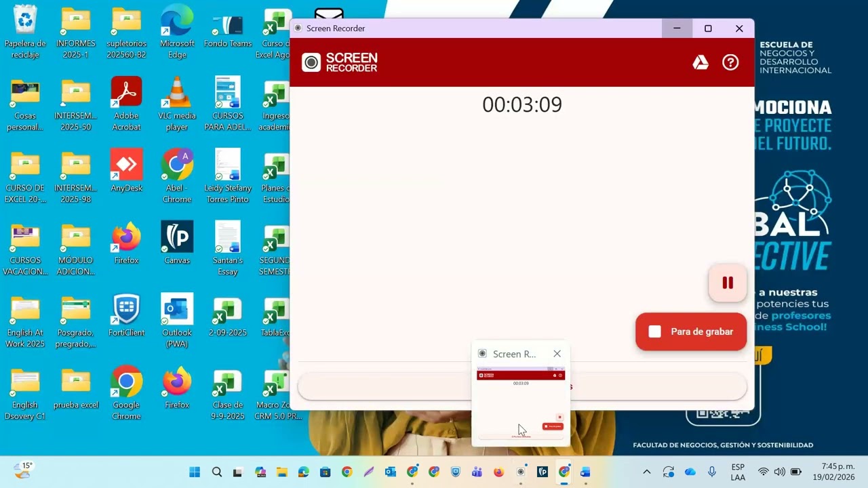Click the 00:03:09 recording timer
Image resolution: width=868 pixels, height=488 pixels.
coord(522,104)
